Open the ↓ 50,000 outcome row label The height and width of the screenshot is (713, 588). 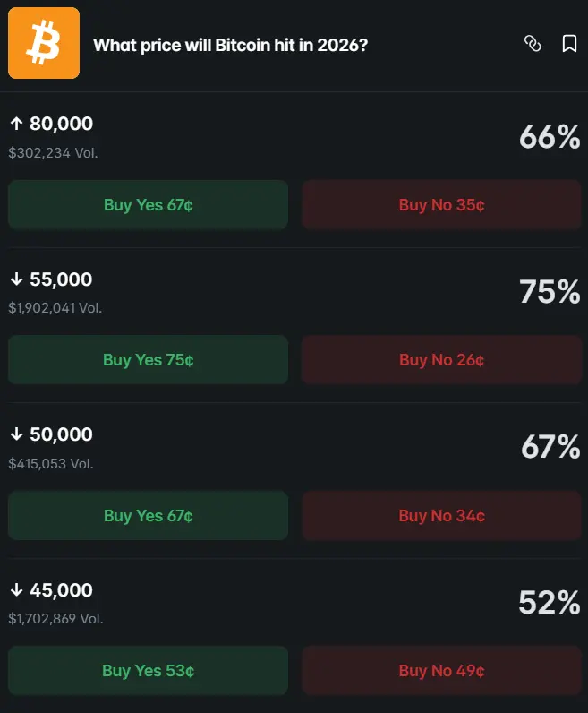(51, 435)
